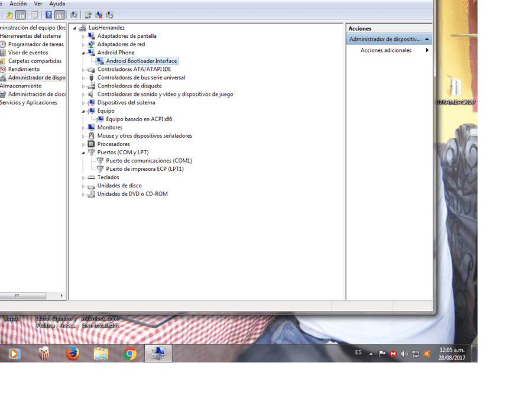Click the Unidades de DVD o CD-ROM icon
The height and width of the screenshot is (399, 532).
(91, 194)
